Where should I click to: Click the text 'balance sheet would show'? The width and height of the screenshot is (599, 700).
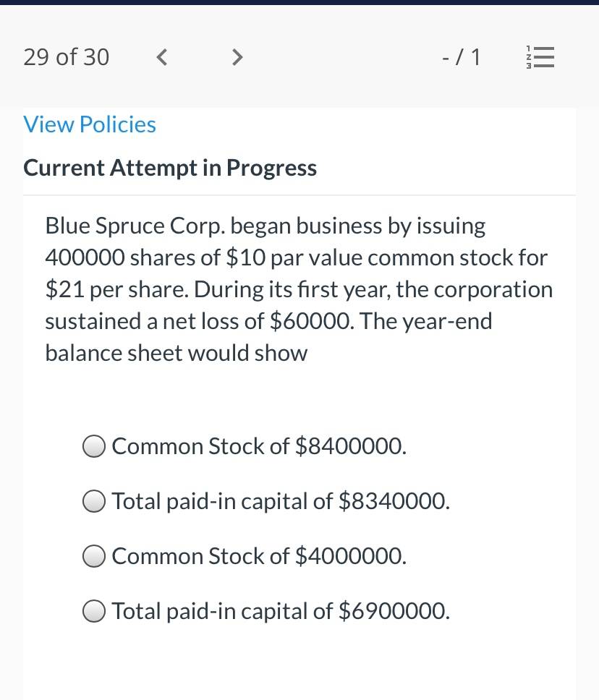pos(177,353)
